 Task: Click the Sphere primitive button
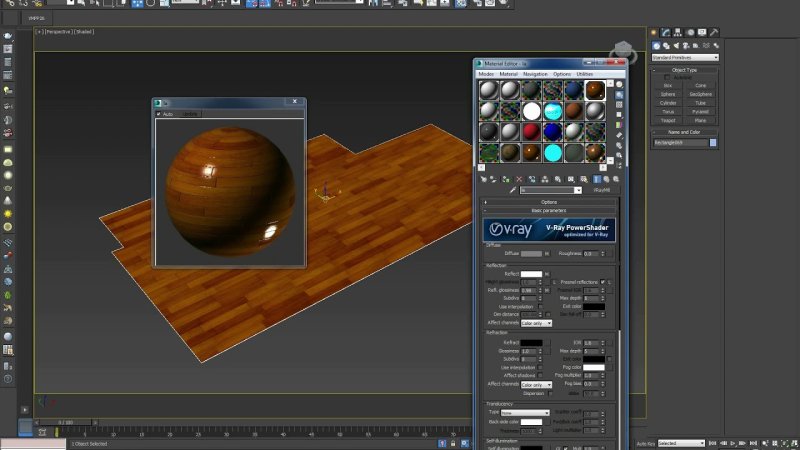click(x=668, y=94)
